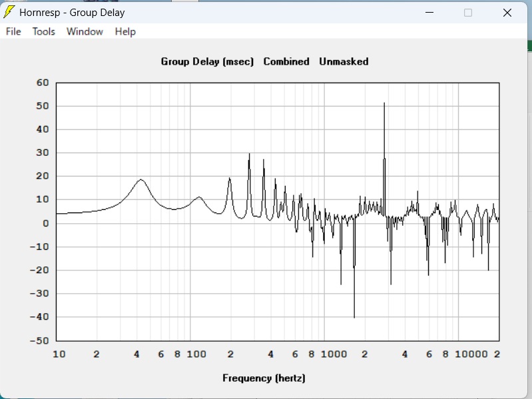
Task: Click the 'Group Delay (msec)' chart heading
Action: click(x=207, y=61)
